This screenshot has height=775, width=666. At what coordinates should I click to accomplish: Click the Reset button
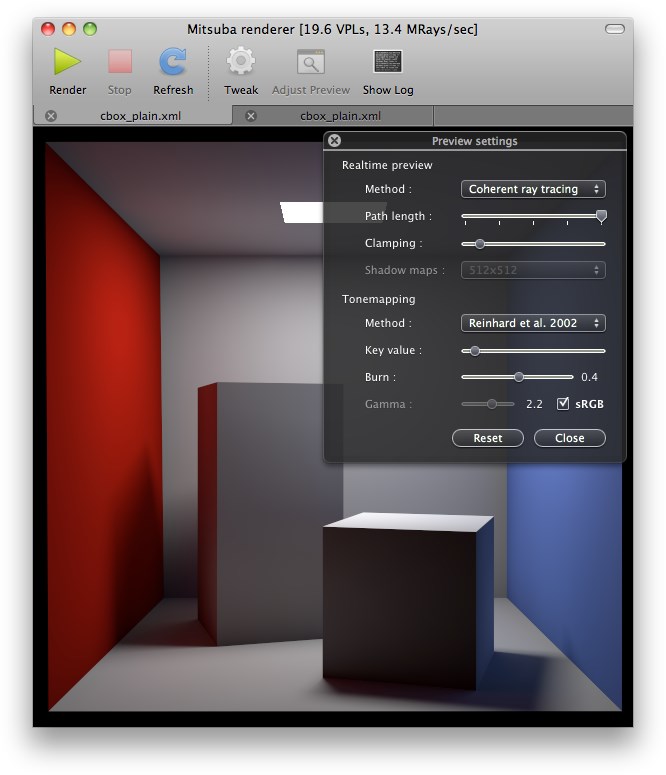click(x=488, y=438)
